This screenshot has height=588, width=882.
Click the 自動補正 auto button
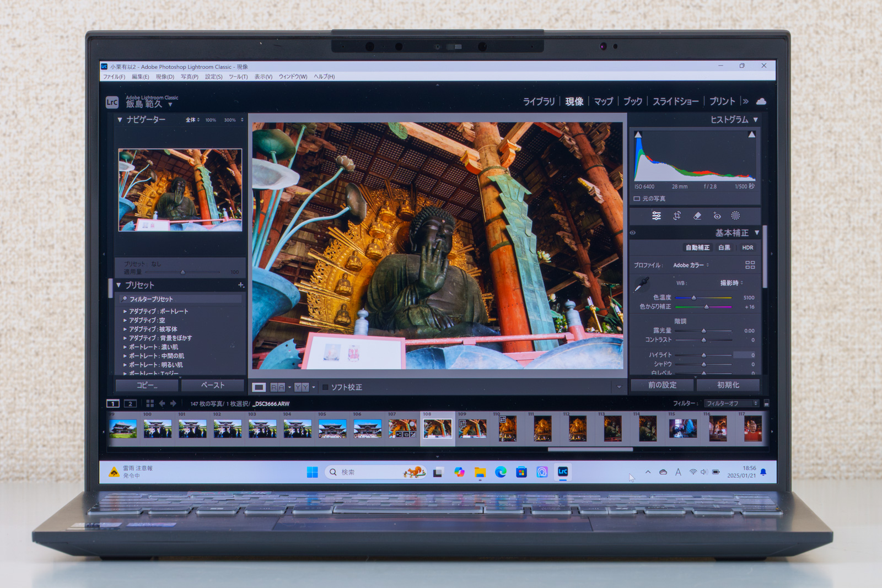[x=697, y=247]
